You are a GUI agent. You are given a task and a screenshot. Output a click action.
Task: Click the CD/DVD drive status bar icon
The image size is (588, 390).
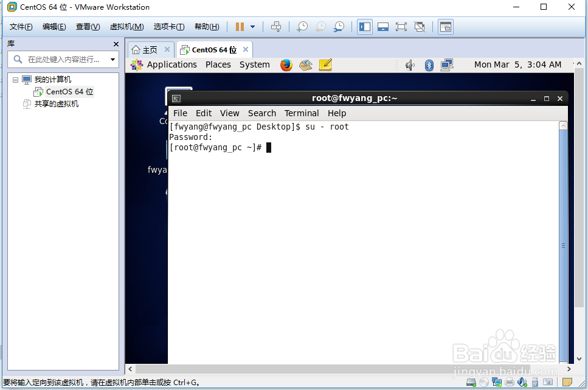pos(484,382)
